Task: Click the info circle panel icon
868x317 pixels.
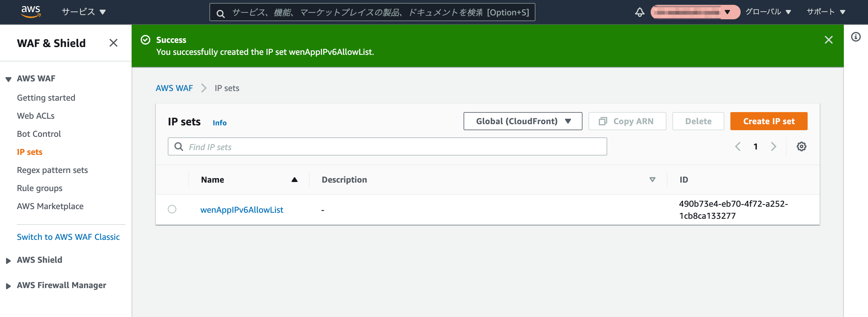Action: click(x=856, y=37)
